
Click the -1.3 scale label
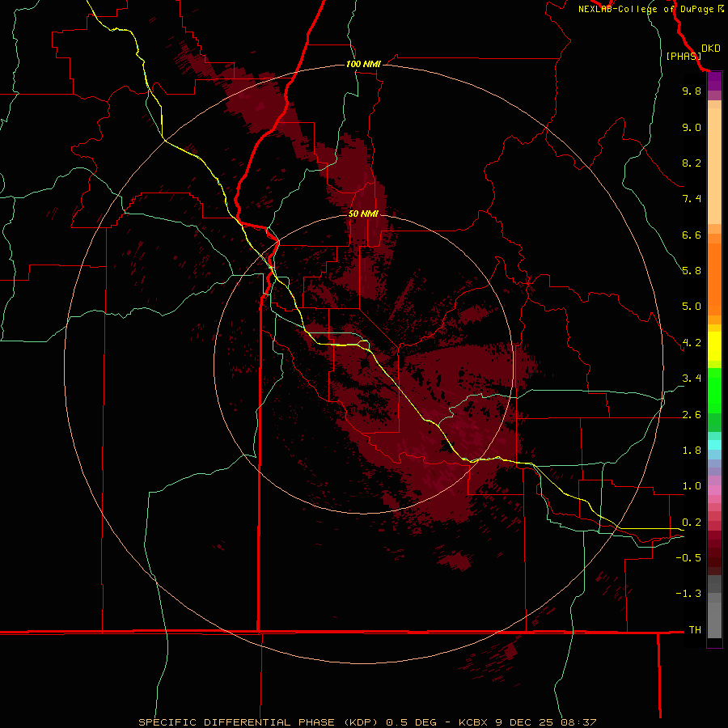tap(688, 594)
